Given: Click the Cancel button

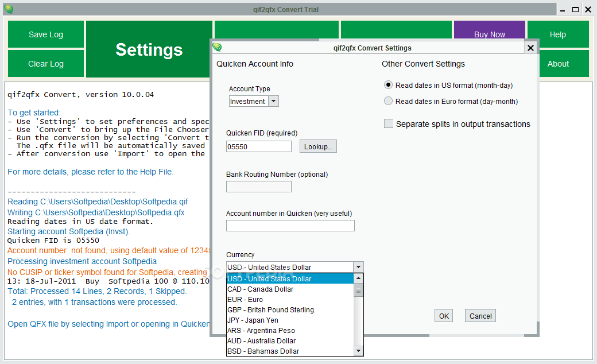Looking at the screenshot, I should click(x=480, y=316).
